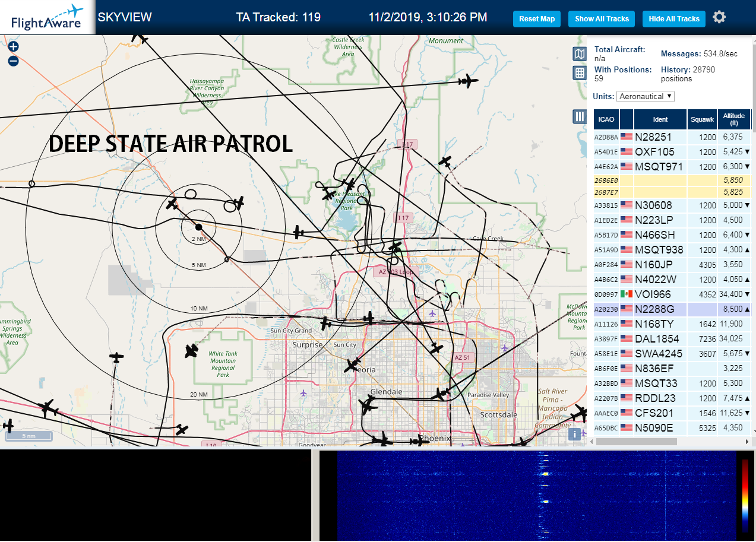Toggle the sidebar columns icon
This screenshot has width=756, height=542.
point(580,116)
